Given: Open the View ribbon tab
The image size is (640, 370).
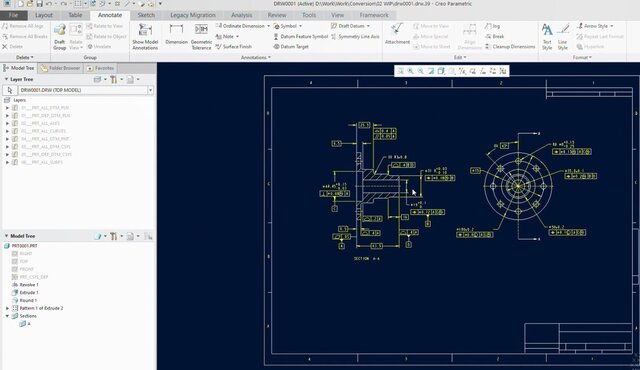Looking at the screenshot, I should tap(337, 15).
